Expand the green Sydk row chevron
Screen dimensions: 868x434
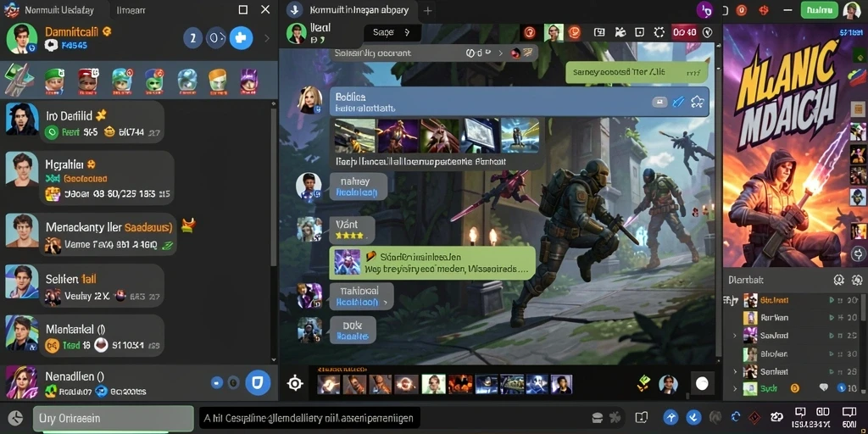[735, 388]
